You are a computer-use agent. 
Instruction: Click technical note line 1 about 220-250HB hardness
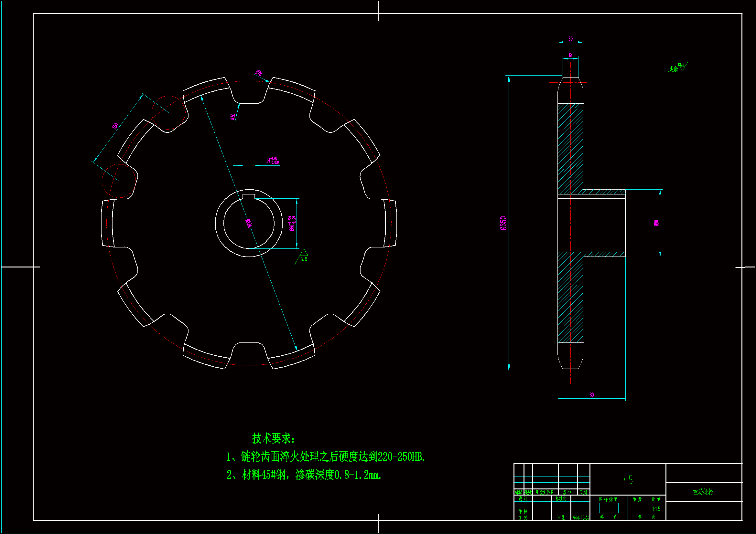click(x=325, y=457)
